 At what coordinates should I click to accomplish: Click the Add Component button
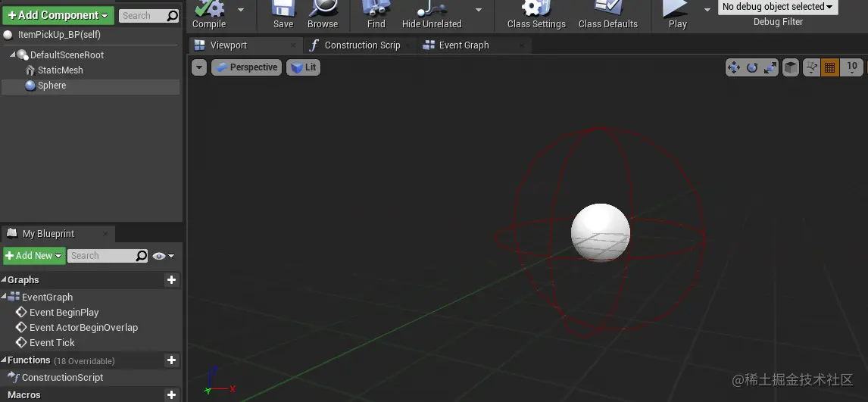(58, 15)
